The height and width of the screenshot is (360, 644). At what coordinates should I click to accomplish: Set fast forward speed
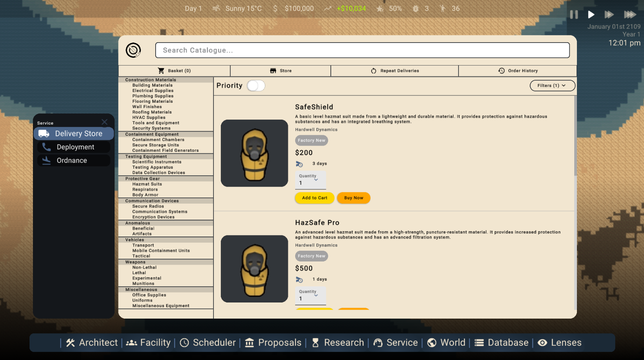609,15
